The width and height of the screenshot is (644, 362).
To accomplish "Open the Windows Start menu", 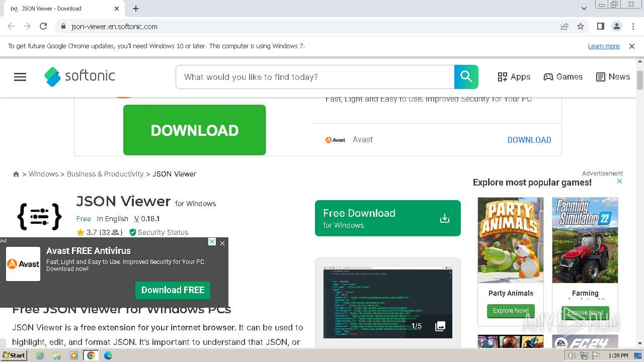I will (14, 355).
